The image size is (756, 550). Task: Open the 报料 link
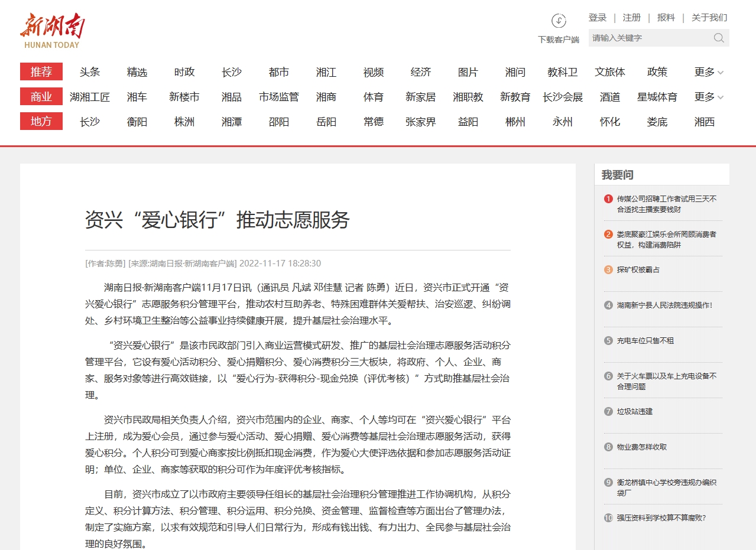pyautogui.click(x=666, y=18)
